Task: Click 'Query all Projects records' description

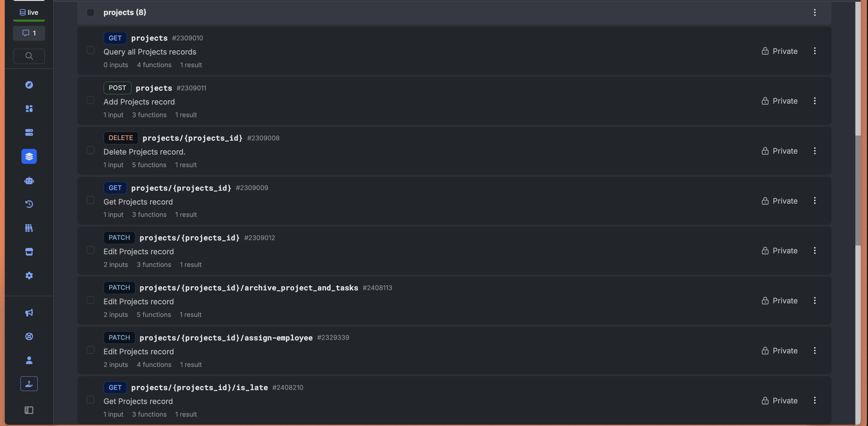Action: click(149, 52)
